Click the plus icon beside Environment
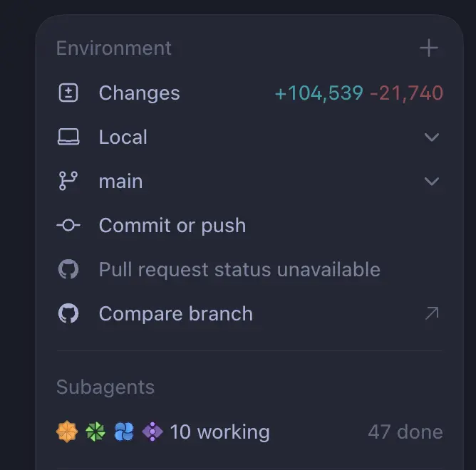Image resolution: width=476 pixels, height=470 pixels. coord(429,48)
